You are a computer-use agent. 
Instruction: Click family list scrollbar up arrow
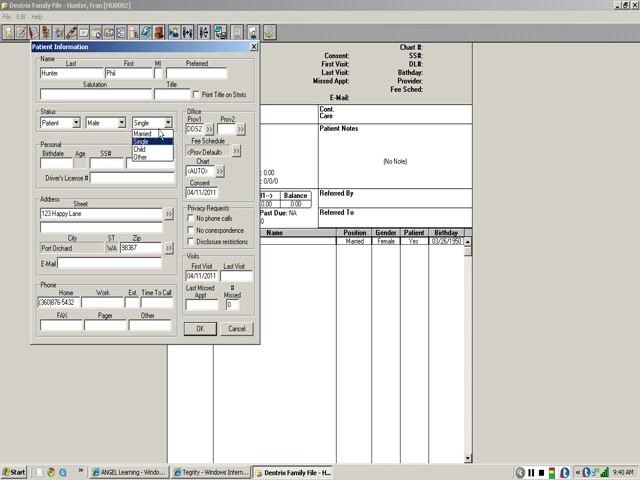[468, 242]
